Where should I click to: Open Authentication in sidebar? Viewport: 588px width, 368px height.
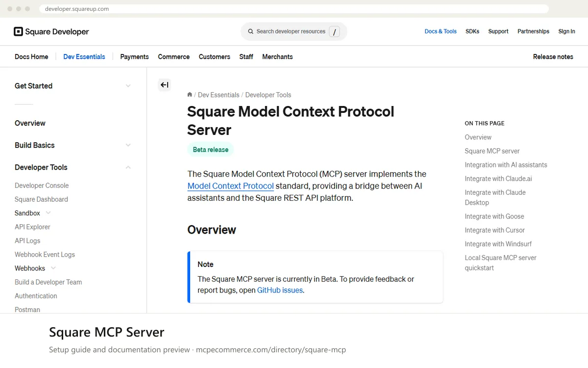(36, 295)
